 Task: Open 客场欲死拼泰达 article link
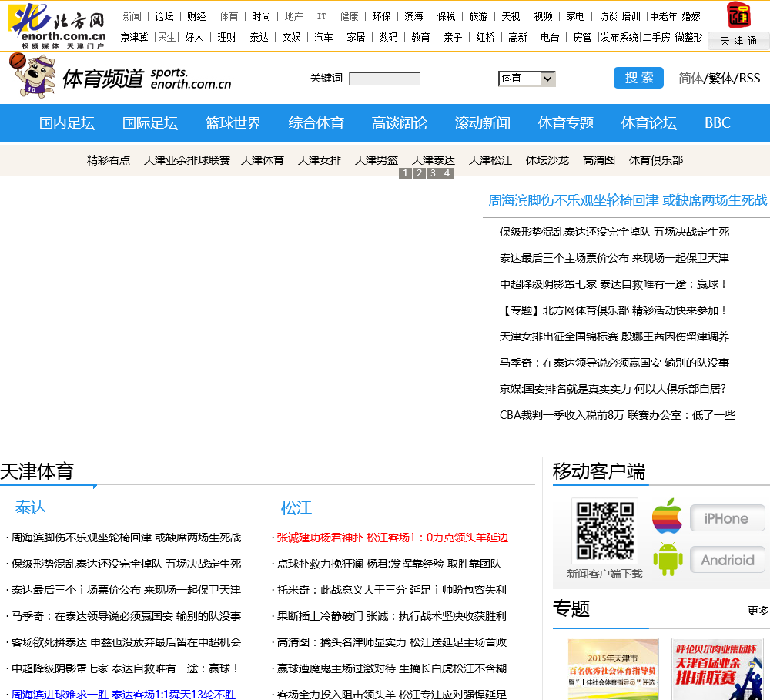[x=126, y=642]
